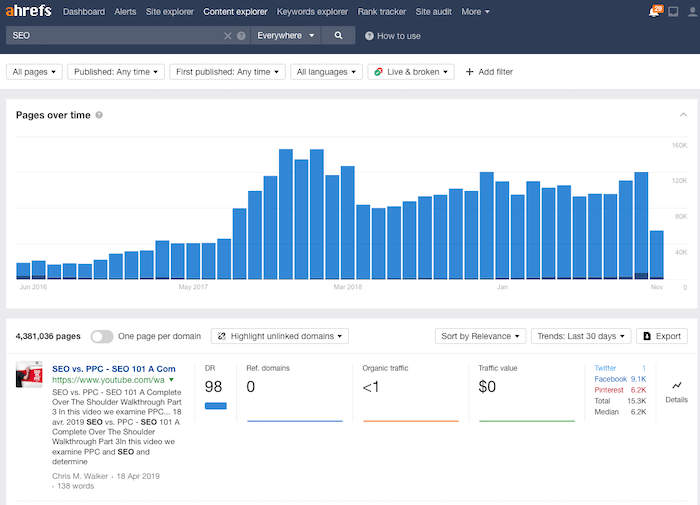This screenshot has width=700, height=505.
Task: Click the Median 6.2K shares row
Action: point(620,412)
